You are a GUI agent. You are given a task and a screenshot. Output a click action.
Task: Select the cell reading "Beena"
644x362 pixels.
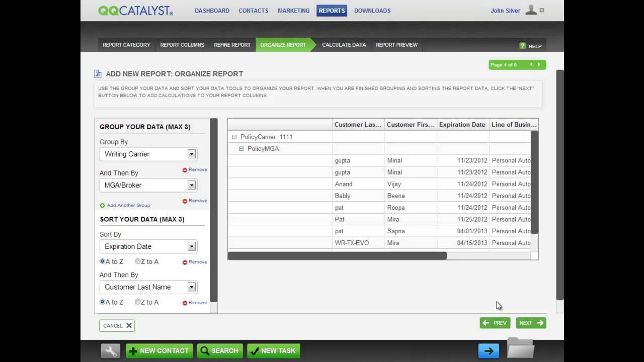point(411,196)
